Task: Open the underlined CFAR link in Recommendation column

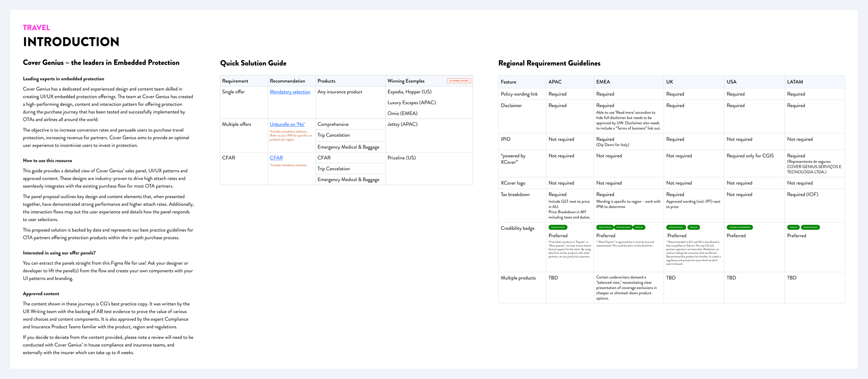Action: (276, 158)
